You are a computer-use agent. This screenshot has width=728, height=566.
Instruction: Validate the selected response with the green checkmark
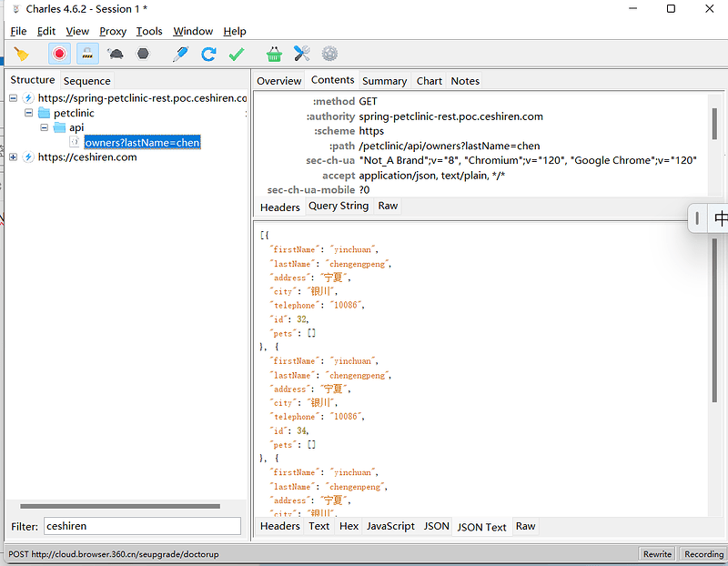point(237,54)
